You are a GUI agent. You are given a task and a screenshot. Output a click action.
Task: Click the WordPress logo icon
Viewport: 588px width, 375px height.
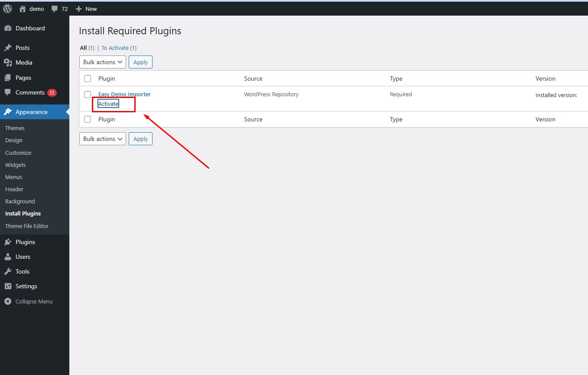[7, 9]
